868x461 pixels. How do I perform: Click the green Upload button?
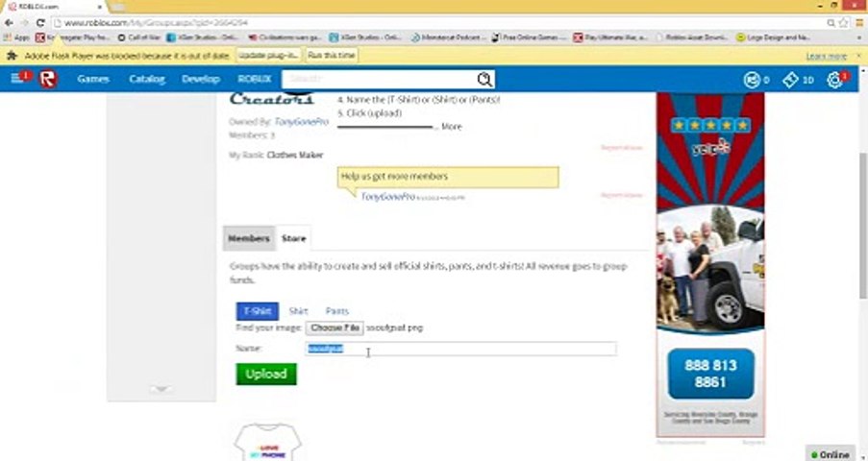(x=266, y=375)
